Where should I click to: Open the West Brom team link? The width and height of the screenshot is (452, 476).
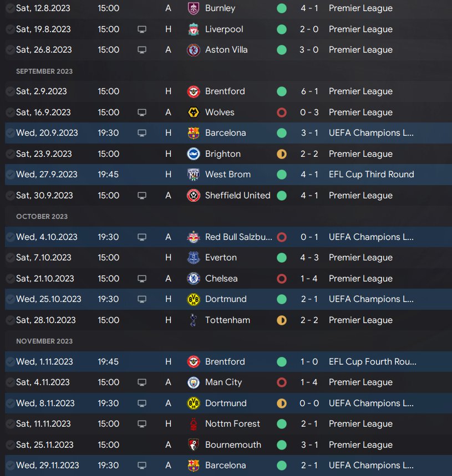click(x=227, y=175)
